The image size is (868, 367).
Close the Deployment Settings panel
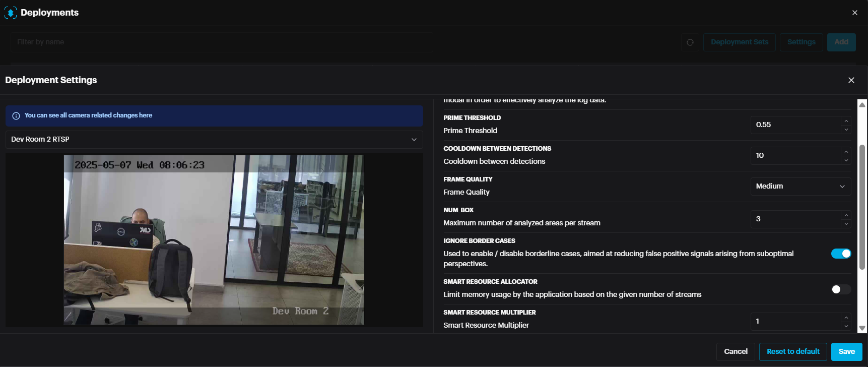pos(851,80)
